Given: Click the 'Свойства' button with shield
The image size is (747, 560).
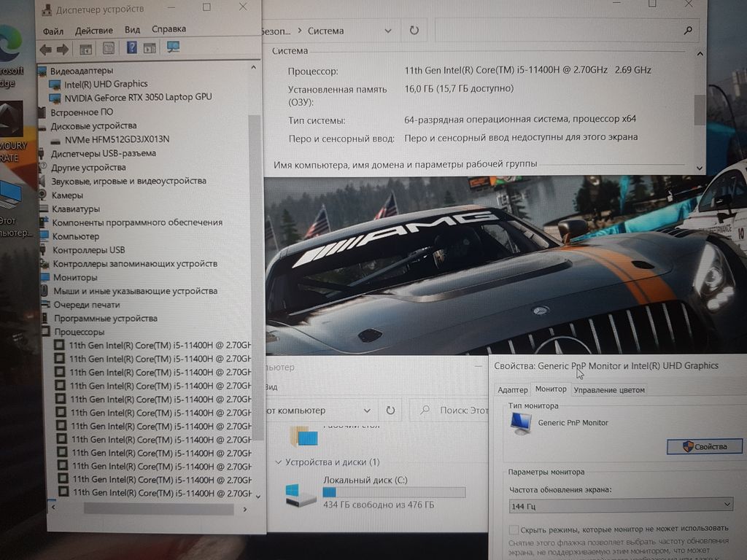Looking at the screenshot, I should tap(705, 446).
